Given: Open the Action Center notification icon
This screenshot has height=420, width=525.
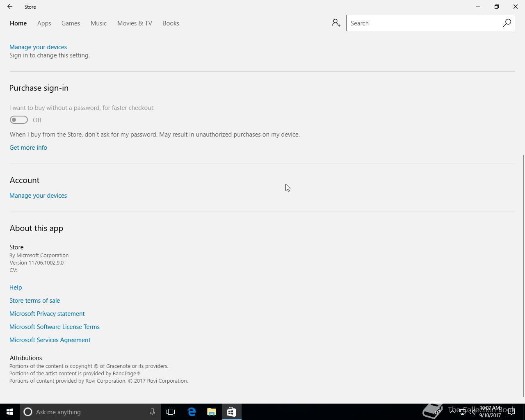Looking at the screenshot, I should (x=511, y=412).
